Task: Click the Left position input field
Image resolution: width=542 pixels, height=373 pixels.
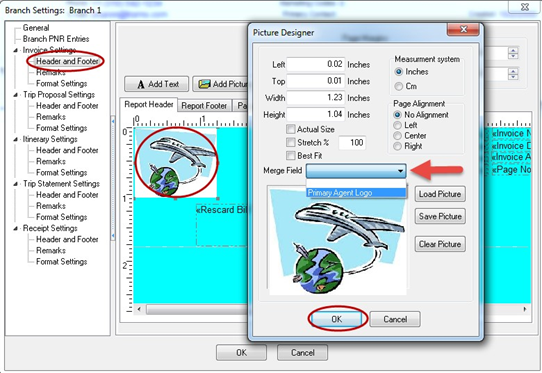Action: [x=316, y=64]
